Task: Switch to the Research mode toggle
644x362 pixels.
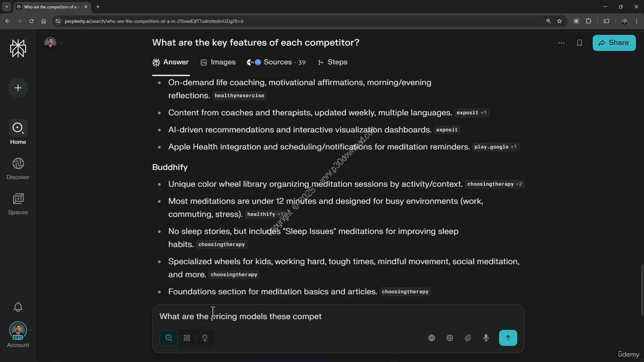Action: (x=187, y=338)
